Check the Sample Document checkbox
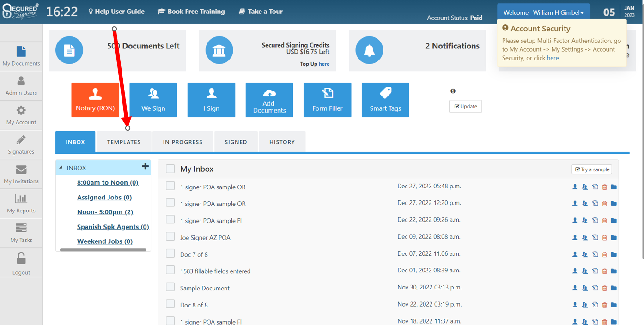 coord(170,287)
